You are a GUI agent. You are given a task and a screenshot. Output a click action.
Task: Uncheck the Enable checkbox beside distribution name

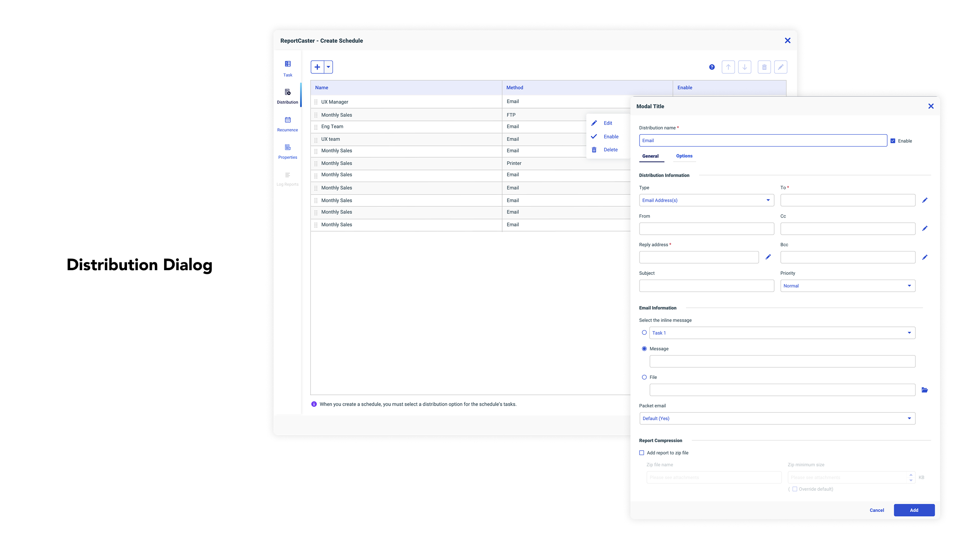coord(893,141)
